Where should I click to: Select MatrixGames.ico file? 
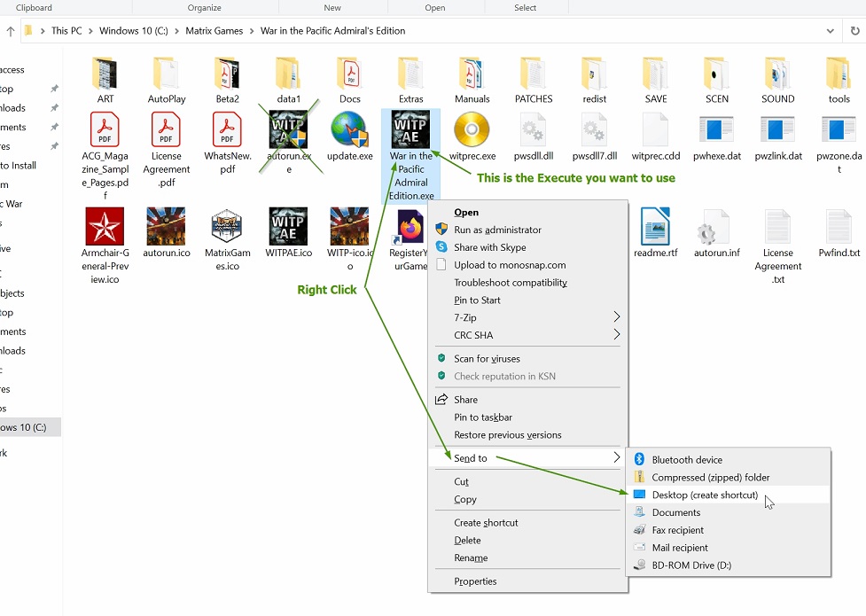(228, 239)
